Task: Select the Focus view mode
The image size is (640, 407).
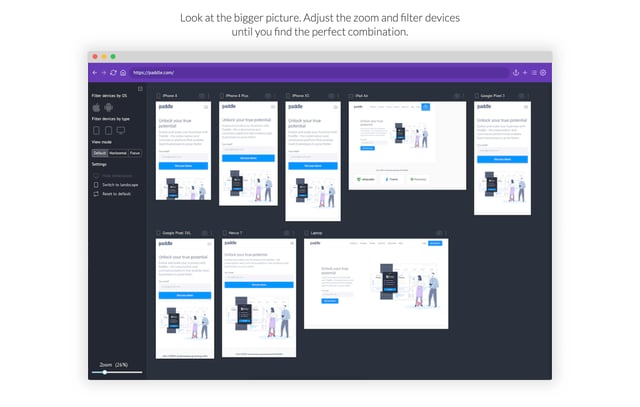Action: coord(135,153)
